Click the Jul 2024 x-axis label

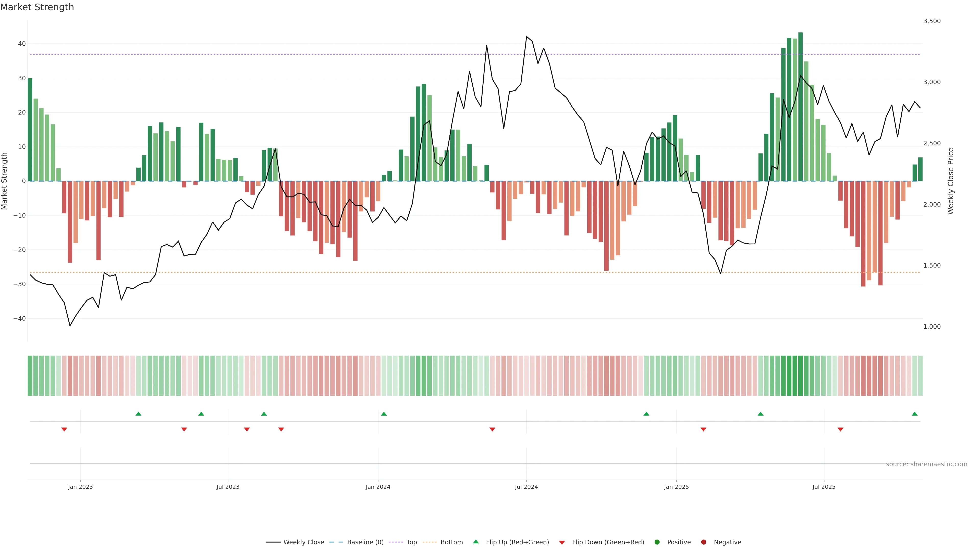click(526, 487)
